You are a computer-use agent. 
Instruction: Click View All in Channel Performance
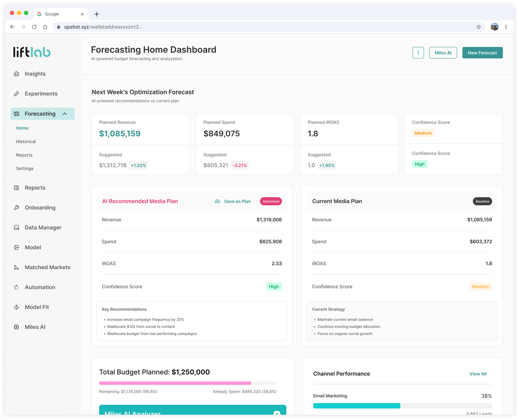pos(478,374)
